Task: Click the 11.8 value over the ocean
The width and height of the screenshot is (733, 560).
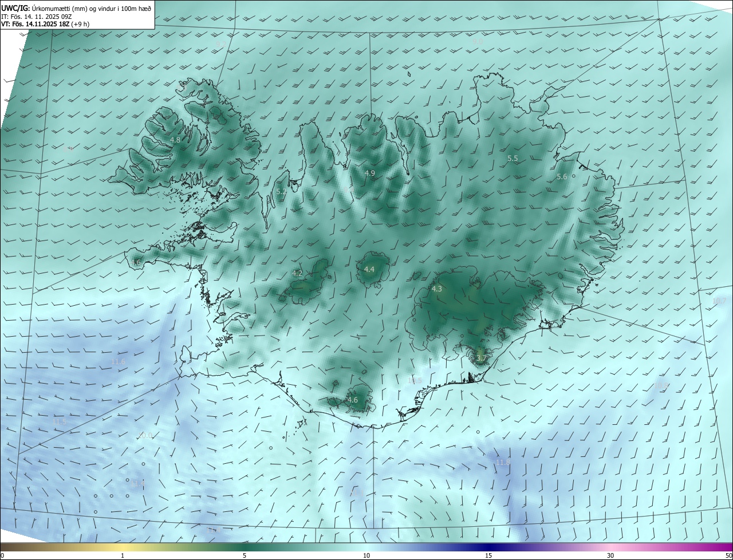Action: 503,462
